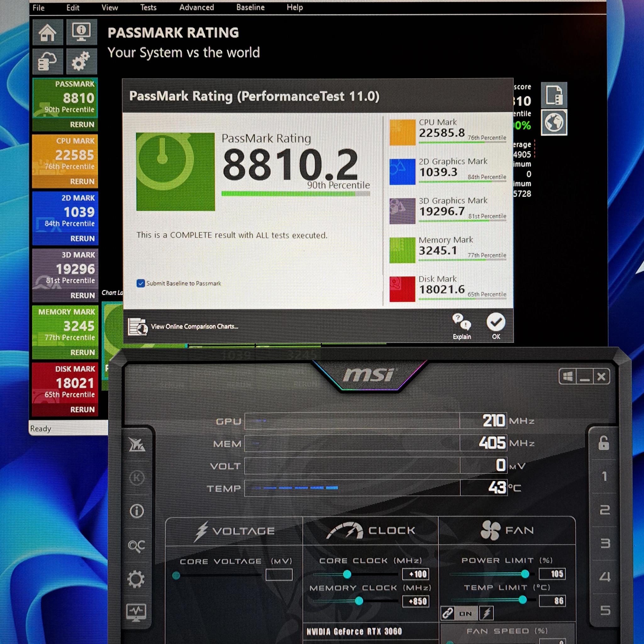
Task: Open Afterburner hardware monitor icon
Action: click(136, 612)
